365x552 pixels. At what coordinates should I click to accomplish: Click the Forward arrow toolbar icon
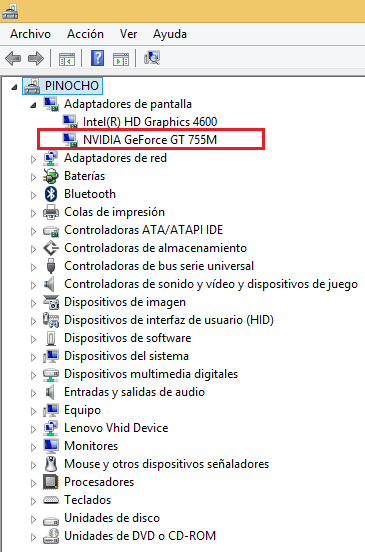(x=36, y=58)
